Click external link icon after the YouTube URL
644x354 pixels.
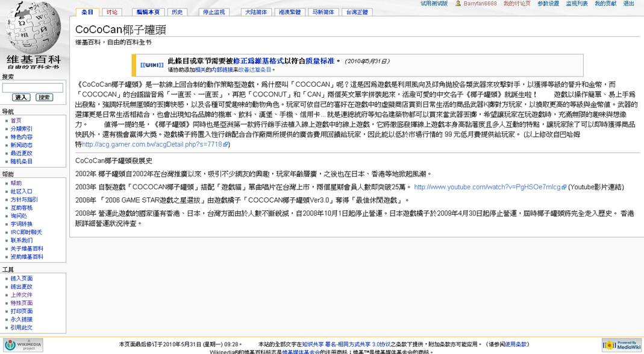pos(564,188)
